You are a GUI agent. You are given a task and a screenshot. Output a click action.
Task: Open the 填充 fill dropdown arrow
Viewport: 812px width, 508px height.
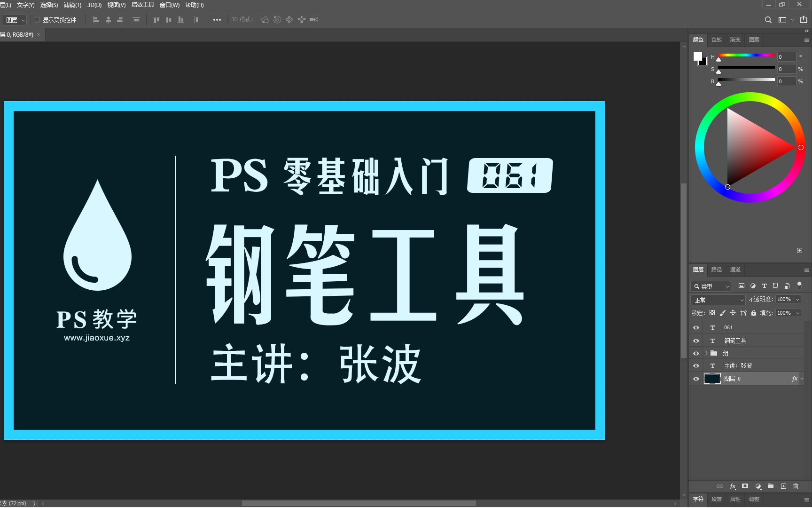click(x=797, y=313)
